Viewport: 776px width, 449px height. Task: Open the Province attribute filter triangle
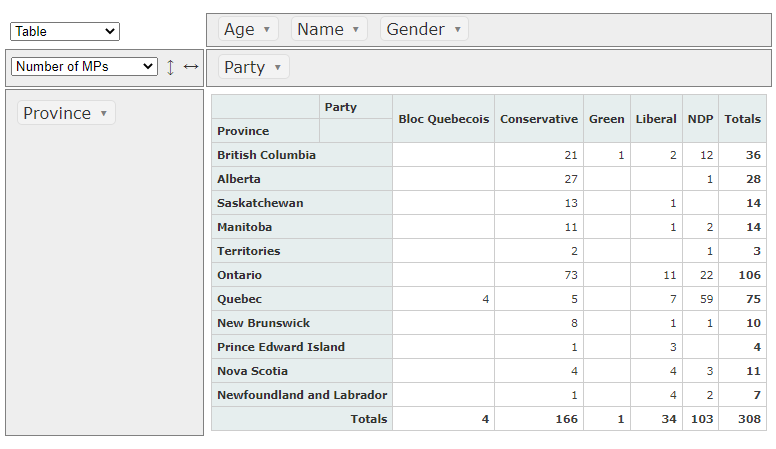[103, 113]
